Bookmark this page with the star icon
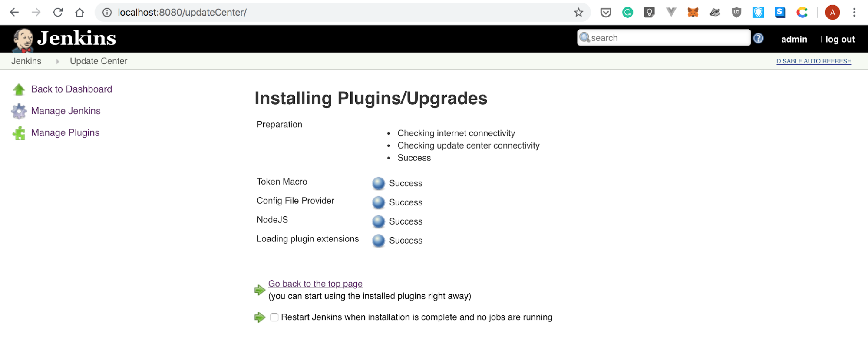Screen dimensions: 868x347 (578, 12)
